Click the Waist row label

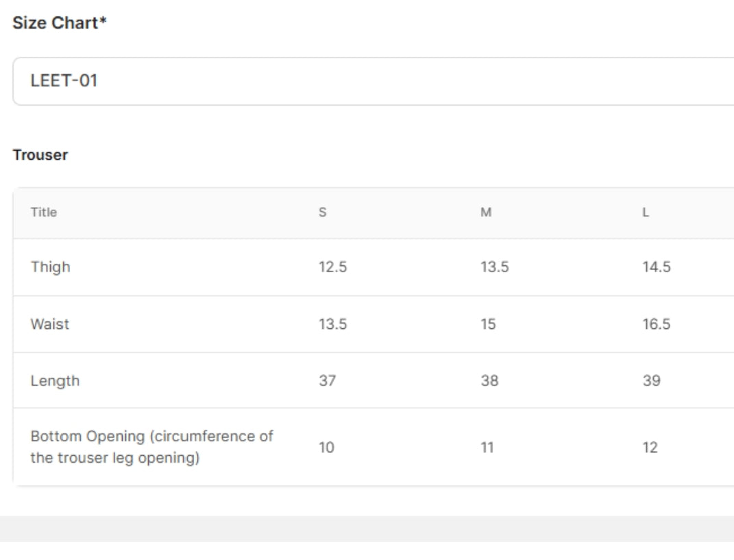[x=49, y=324]
